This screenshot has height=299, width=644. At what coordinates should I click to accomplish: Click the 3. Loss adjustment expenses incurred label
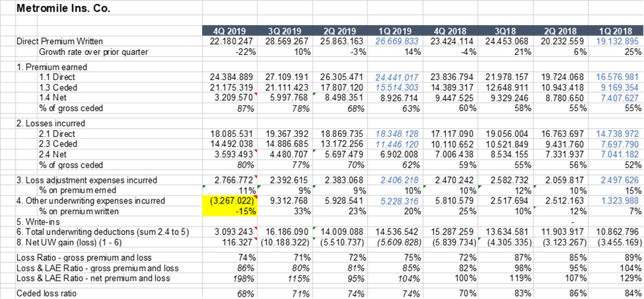click(x=85, y=180)
